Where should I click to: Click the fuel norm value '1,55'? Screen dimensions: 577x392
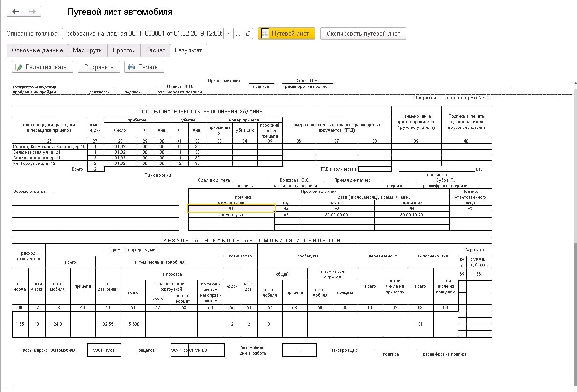pyautogui.click(x=20, y=324)
